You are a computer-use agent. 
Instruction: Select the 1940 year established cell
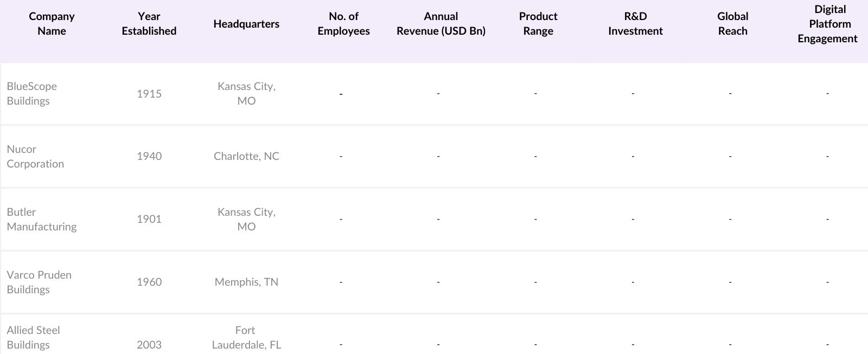[x=149, y=157]
